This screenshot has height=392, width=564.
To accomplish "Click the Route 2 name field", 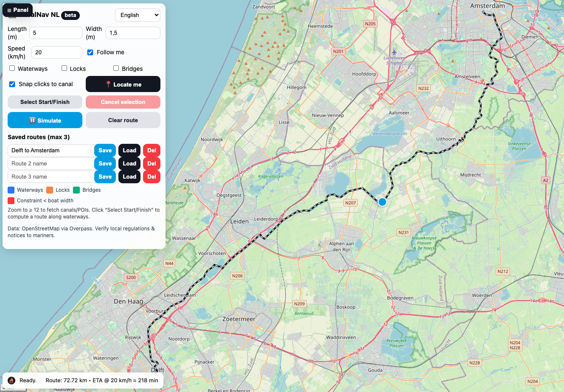I will point(51,163).
